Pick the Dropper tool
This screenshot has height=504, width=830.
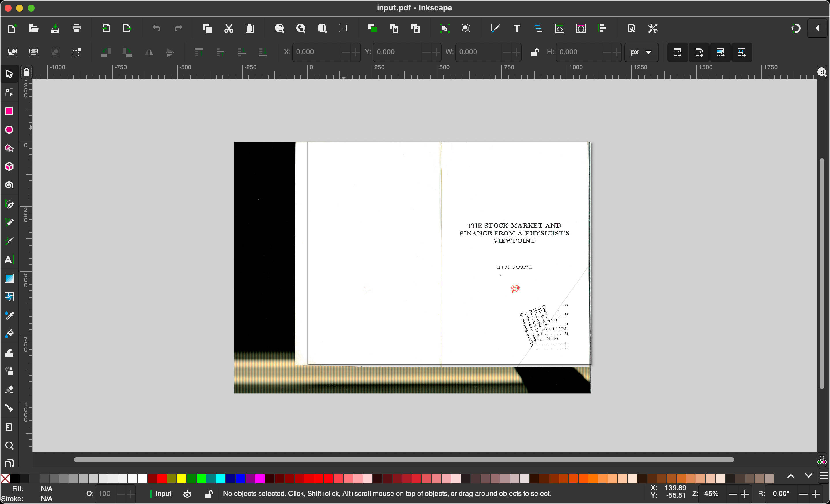coord(9,315)
